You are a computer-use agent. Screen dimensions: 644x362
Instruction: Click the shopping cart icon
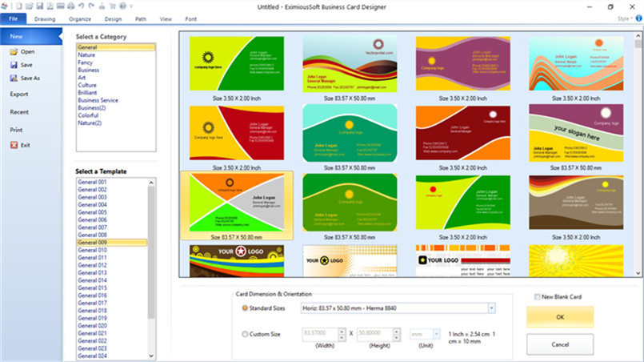112,6
